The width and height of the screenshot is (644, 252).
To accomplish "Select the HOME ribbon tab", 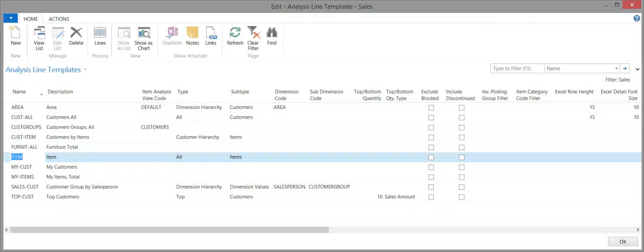I will [31, 19].
